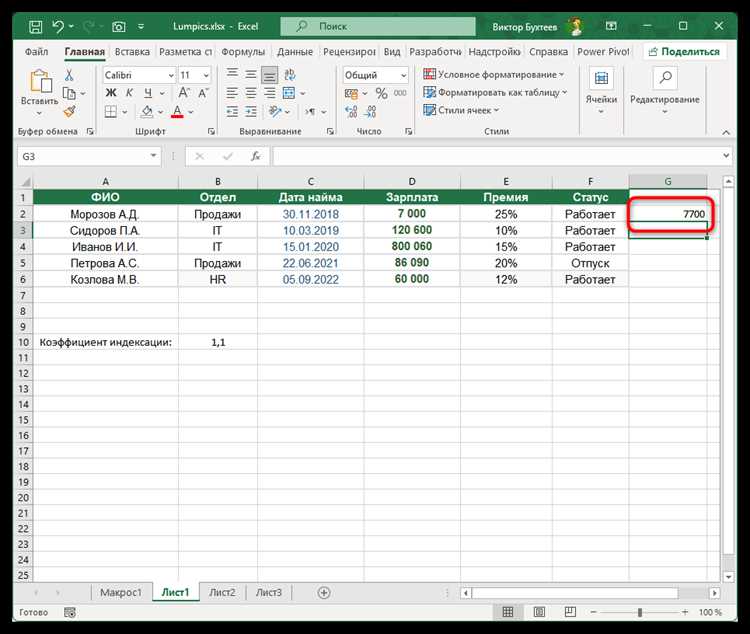The height and width of the screenshot is (634, 750).
Task: Click the accounting number format icon
Action: pyautogui.click(x=351, y=93)
